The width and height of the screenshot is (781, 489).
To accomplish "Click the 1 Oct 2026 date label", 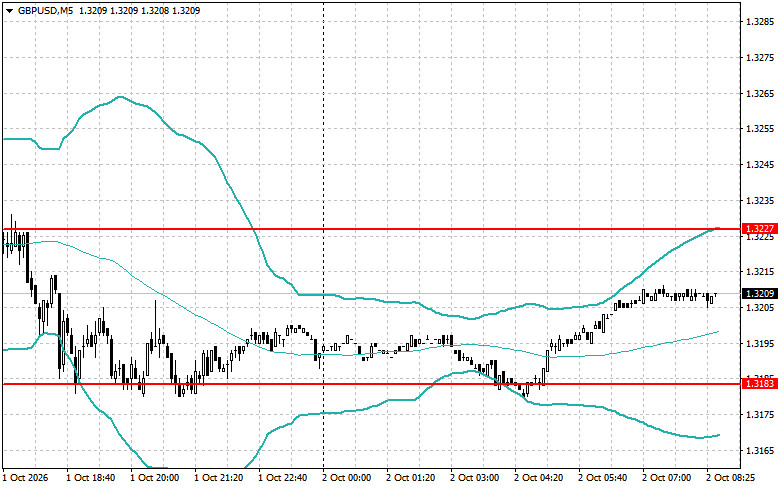I will pos(25,478).
